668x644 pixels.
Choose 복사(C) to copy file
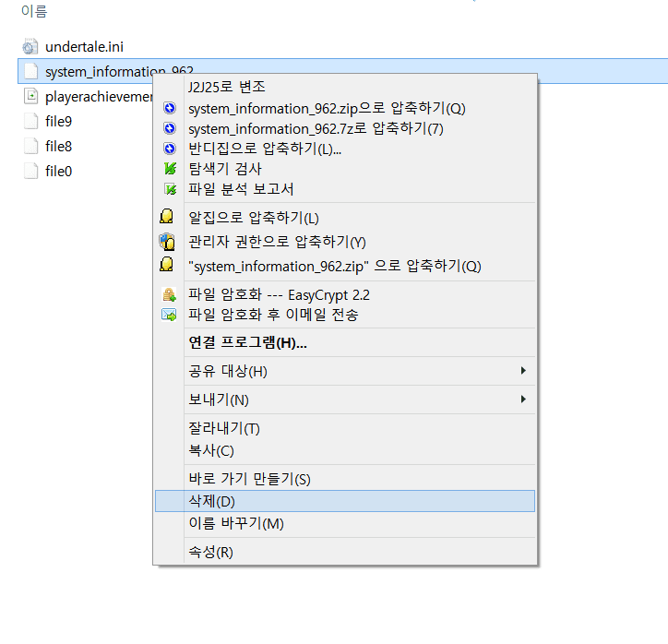(211, 450)
